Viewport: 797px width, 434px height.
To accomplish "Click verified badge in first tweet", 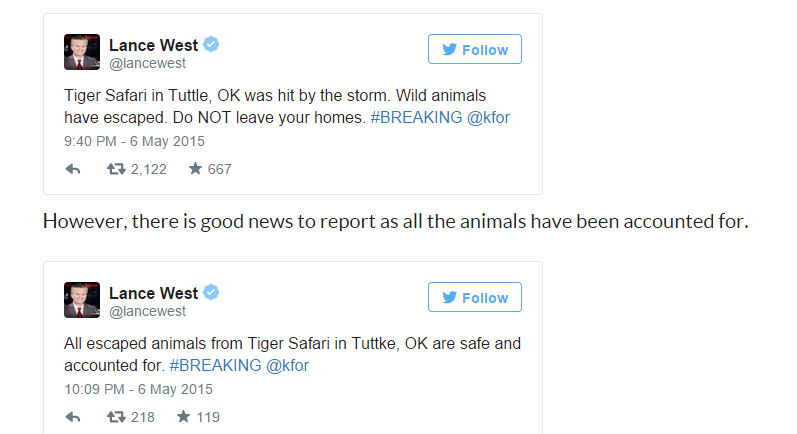I will tap(212, 44).
